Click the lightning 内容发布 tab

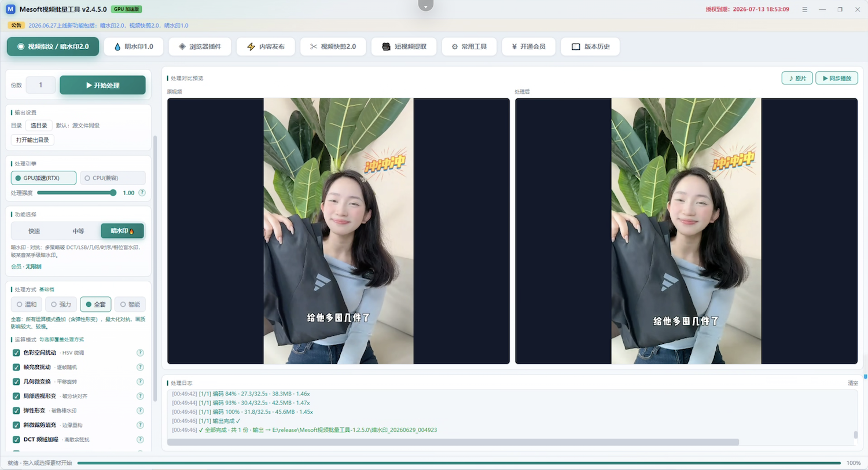(x=266, y=46)
